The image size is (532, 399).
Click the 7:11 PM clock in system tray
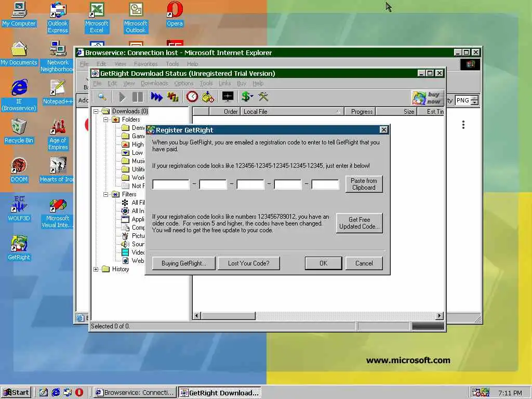point(510,393)
